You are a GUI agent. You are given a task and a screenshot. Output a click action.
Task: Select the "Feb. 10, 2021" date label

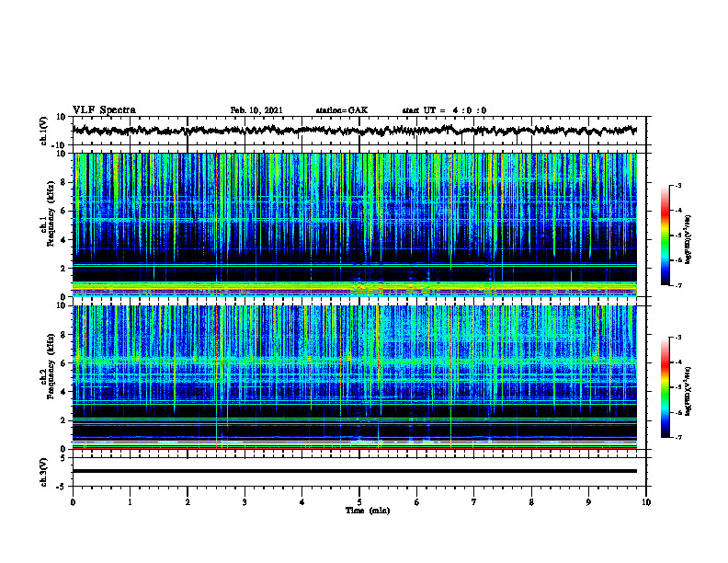pos(256,110)
